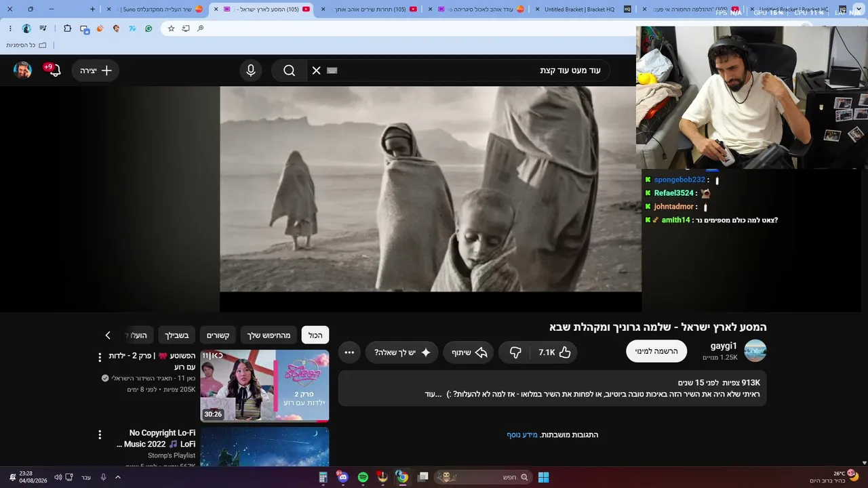Open the taskbar volume control

click(58, 477)
